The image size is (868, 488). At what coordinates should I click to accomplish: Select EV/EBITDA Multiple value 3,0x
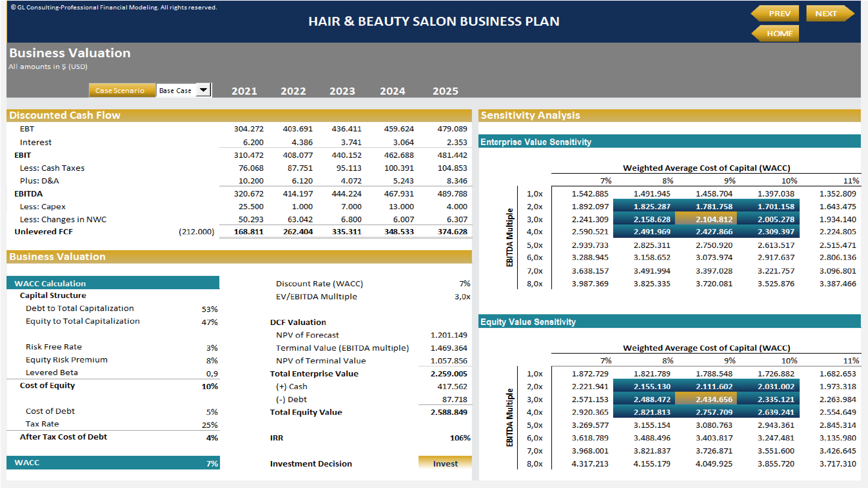pos(462,296)
